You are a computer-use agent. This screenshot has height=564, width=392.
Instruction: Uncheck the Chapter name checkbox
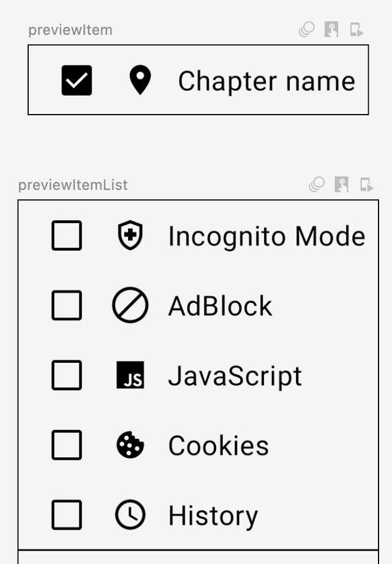point(77,80)
